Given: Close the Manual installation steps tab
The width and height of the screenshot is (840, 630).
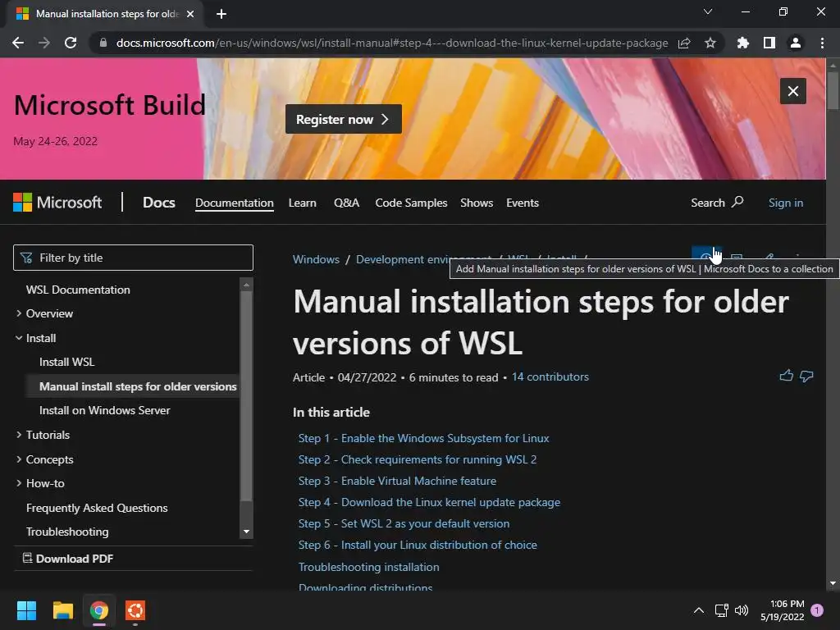Looking at the screenshot, I should pyautogui.click(x=189, y=14).
